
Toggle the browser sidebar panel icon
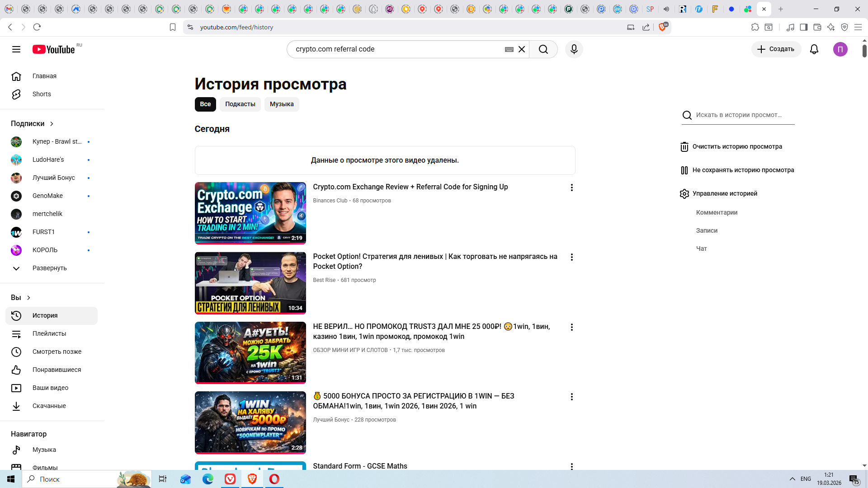click(803, 27)
